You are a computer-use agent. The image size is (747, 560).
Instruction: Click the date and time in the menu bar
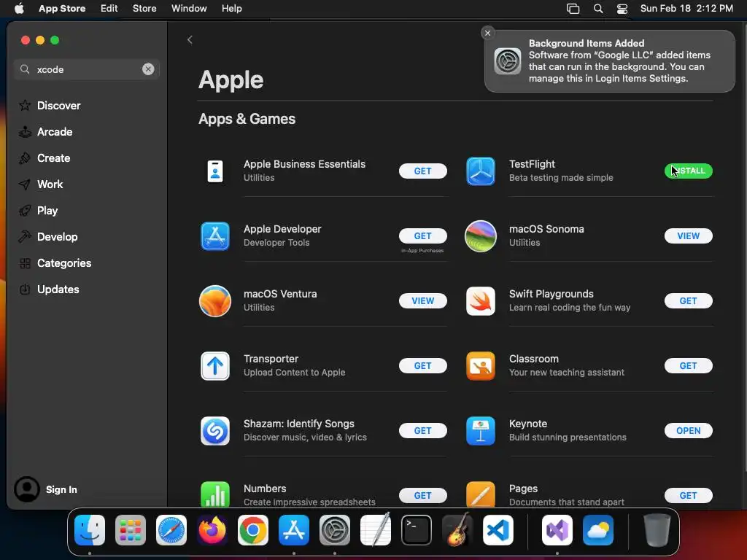point(686,8)
